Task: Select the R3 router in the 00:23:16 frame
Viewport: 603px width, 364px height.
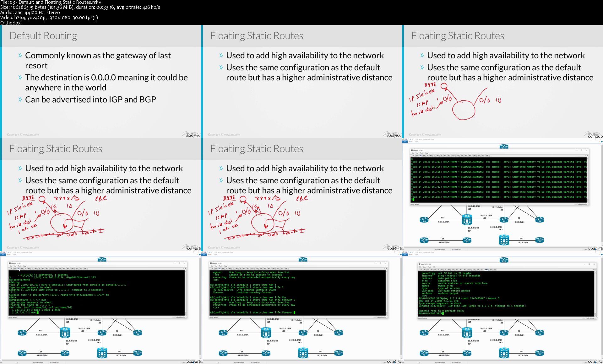Action: [102, 333]
